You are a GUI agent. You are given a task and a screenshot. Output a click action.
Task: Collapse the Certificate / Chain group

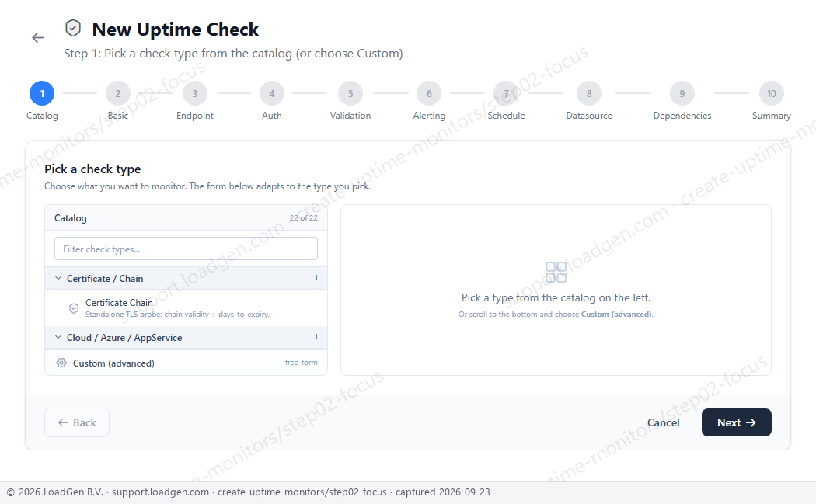[186, 278]
